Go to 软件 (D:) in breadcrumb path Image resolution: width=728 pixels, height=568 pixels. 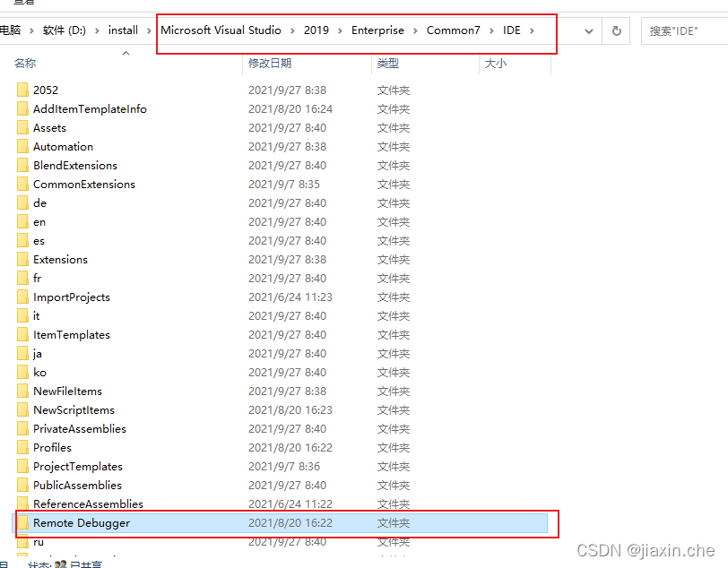[64, 30]
